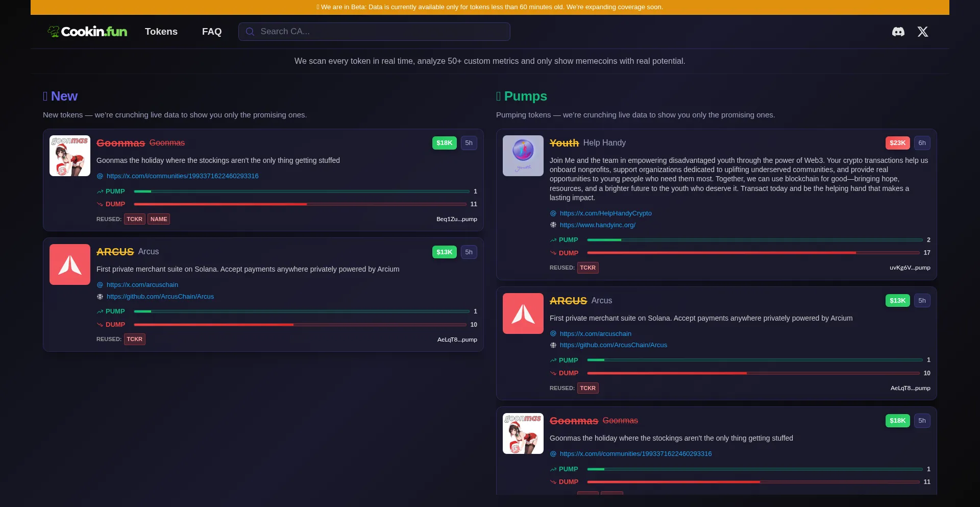Click the $18K badge on Goonmas in New
Image resolution: width=980 pixels, height=507 pixels.
(444, 143)
